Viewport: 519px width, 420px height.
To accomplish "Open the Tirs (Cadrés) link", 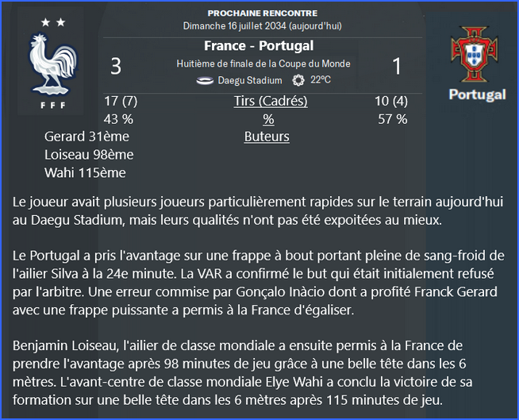I will tap(271, 101).
